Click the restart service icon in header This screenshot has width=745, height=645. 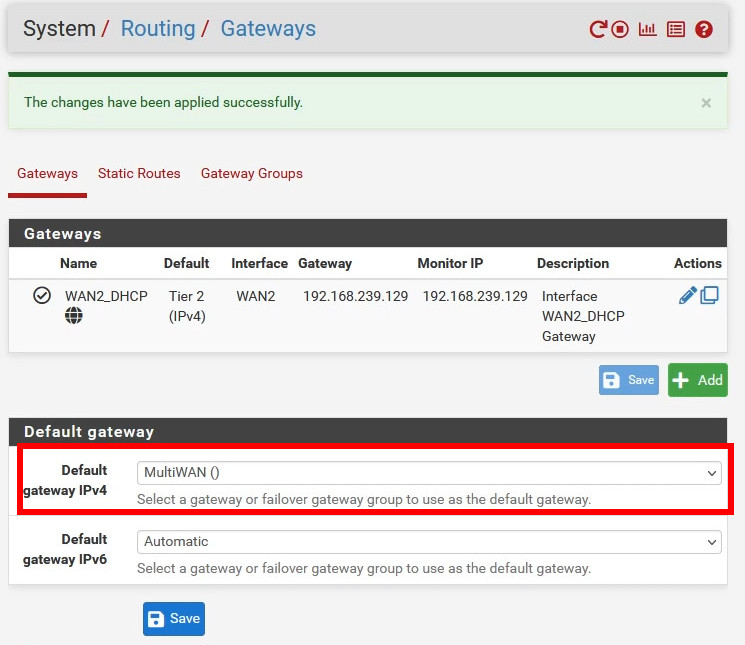coord(598,29)
